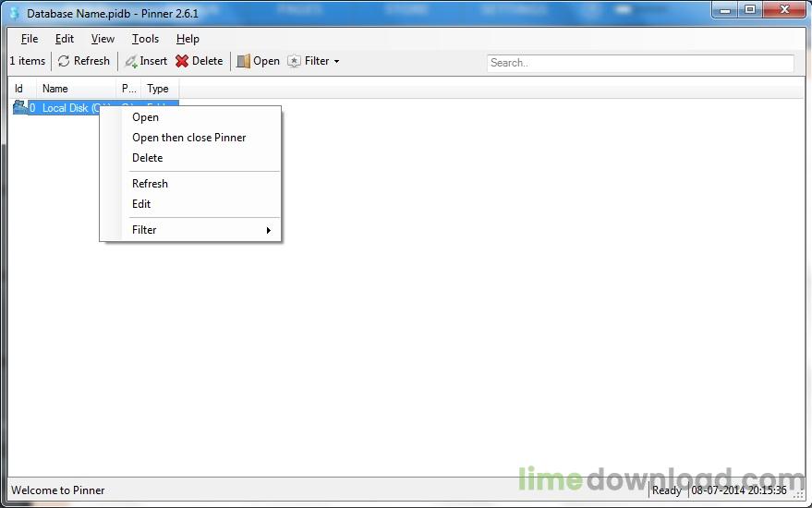
Task: Open the Help menu
Action: tap(188, 39)
